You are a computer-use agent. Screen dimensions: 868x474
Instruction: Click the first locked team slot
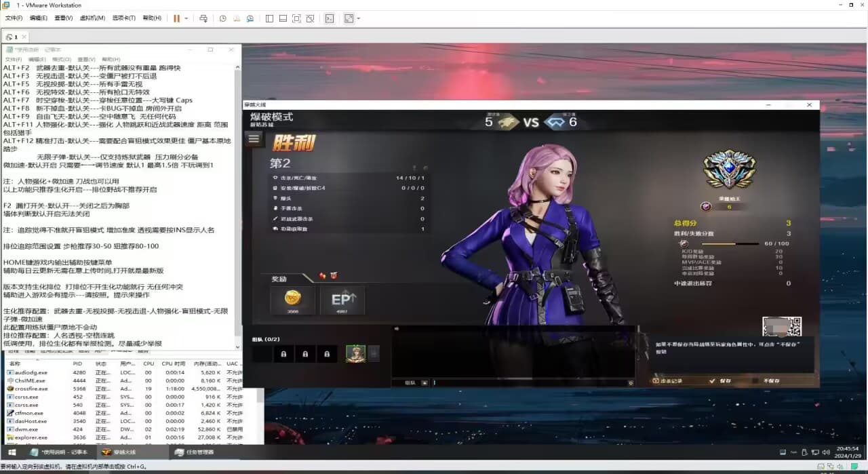283,353
